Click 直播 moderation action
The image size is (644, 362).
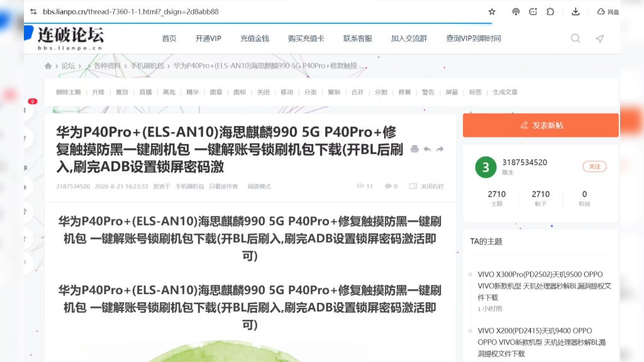[145, 92]
